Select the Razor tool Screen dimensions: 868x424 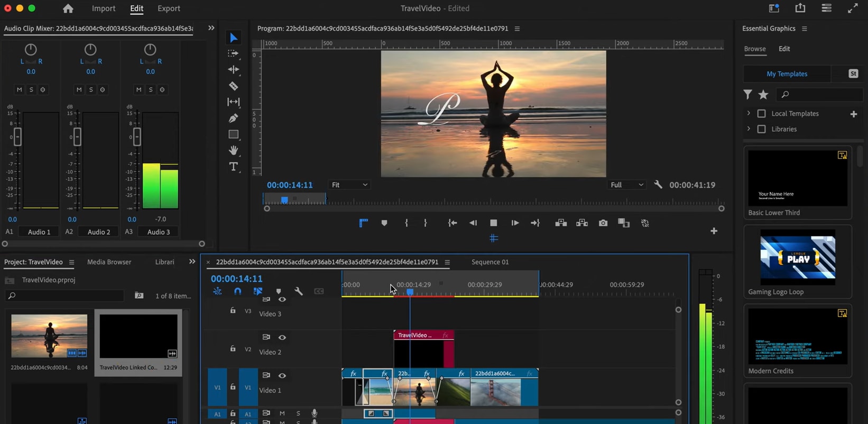coord(233,86)
